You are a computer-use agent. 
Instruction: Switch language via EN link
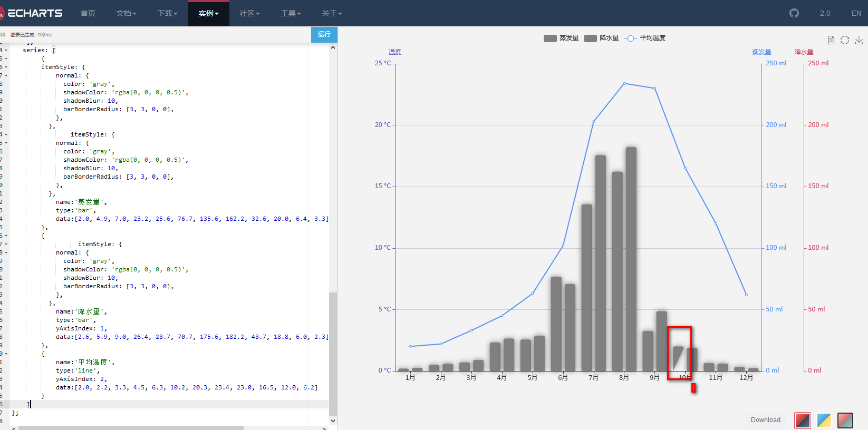[x=856, y=13]
